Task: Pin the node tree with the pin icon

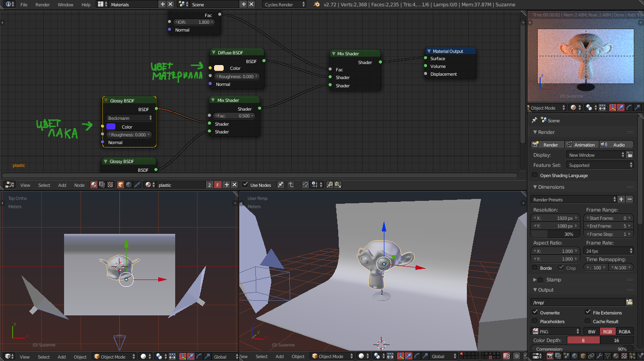Action: pyautogui.click(x=281, y=185)
